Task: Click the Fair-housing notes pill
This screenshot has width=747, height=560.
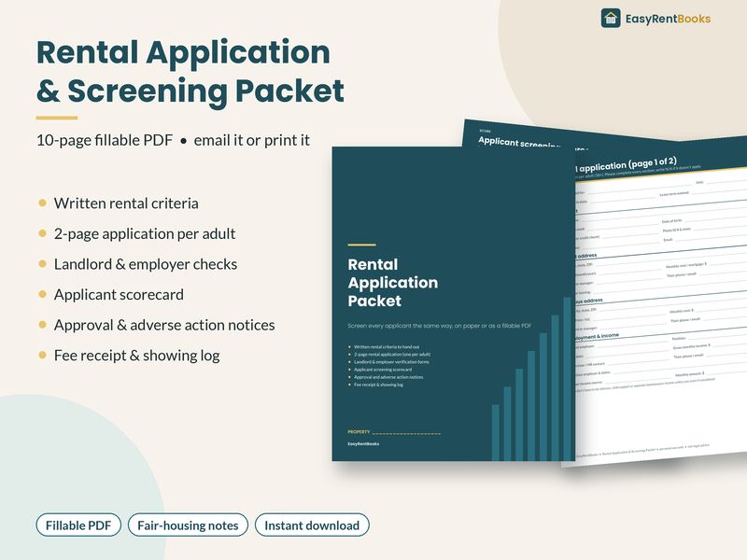Action: (188, 525)
